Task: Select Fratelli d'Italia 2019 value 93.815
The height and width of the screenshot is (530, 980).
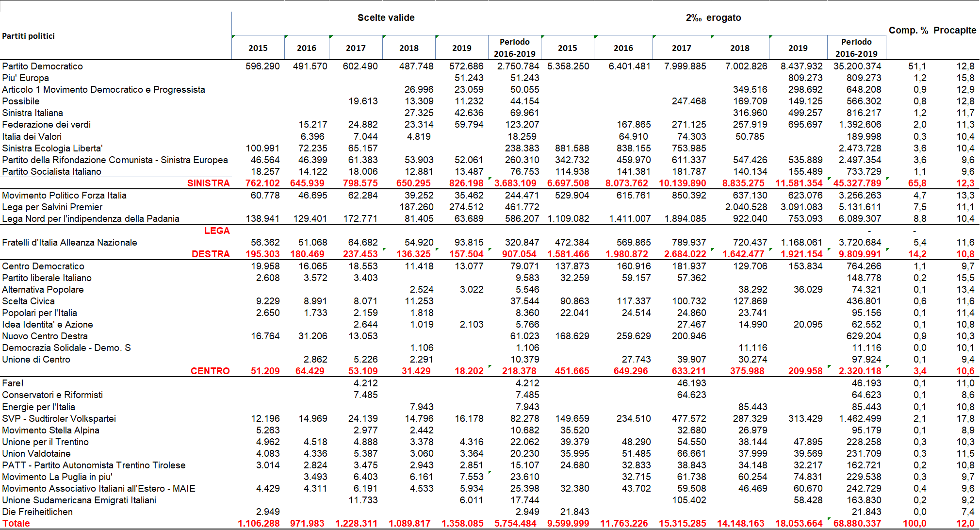Action: point(469,242)
